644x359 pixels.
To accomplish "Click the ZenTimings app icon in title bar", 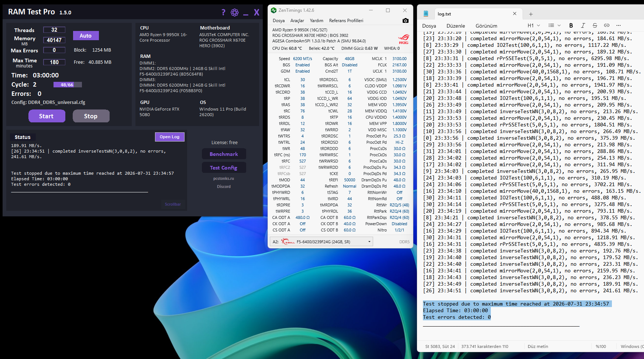I will coord(273,10).
